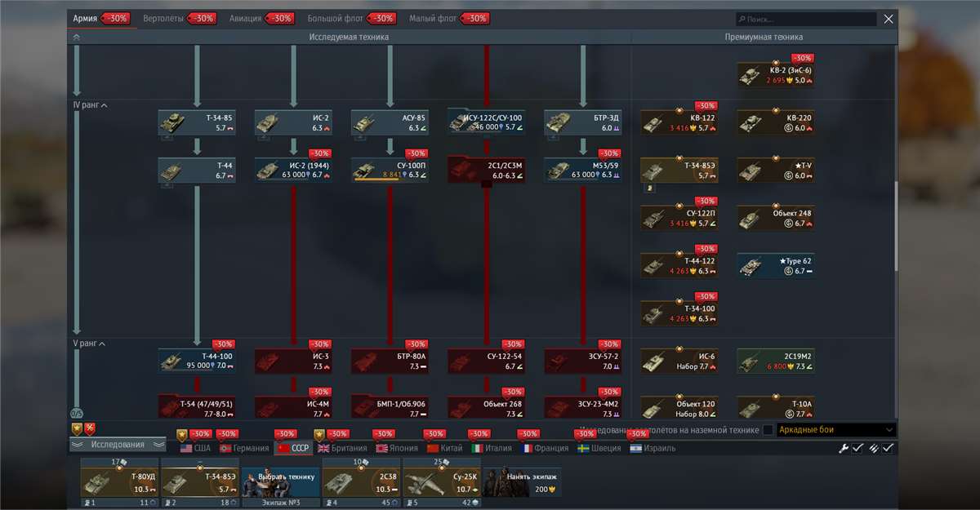
Task: Select the СССР nation flag
Action: [x=294, y=448]
